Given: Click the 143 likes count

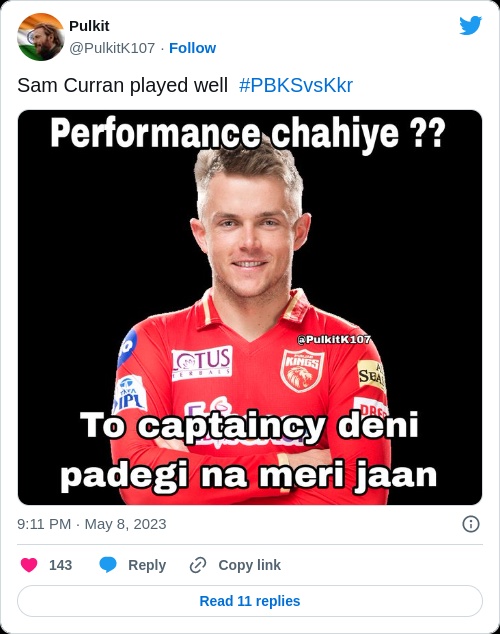Looking at the screenshot, I should tap(60, 565).
